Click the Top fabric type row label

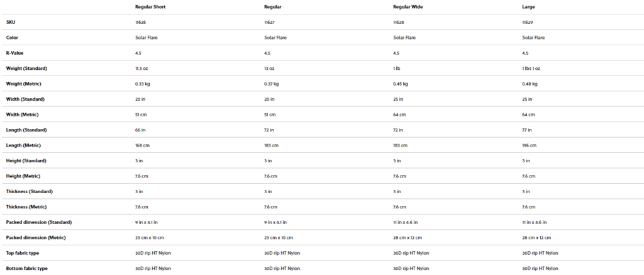coord(23,253)
